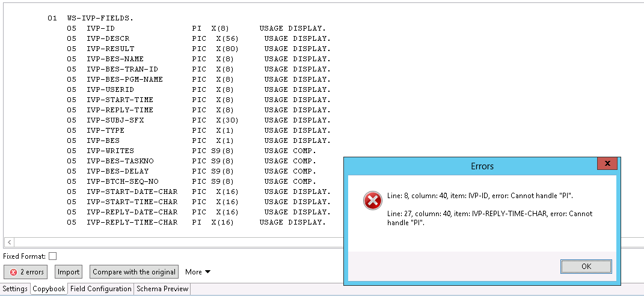Click the misspelled PI on IVP-ID line

point(196,28)
